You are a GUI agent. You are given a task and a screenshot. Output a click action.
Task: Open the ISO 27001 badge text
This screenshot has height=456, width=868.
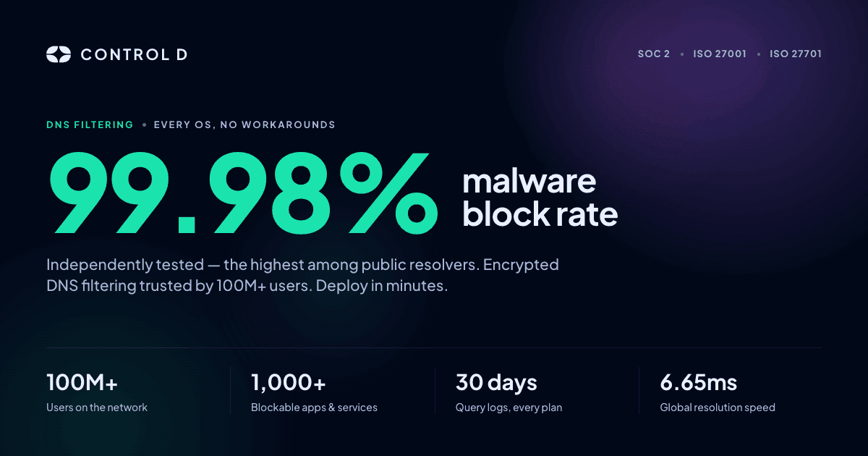[x=720, y=54]
